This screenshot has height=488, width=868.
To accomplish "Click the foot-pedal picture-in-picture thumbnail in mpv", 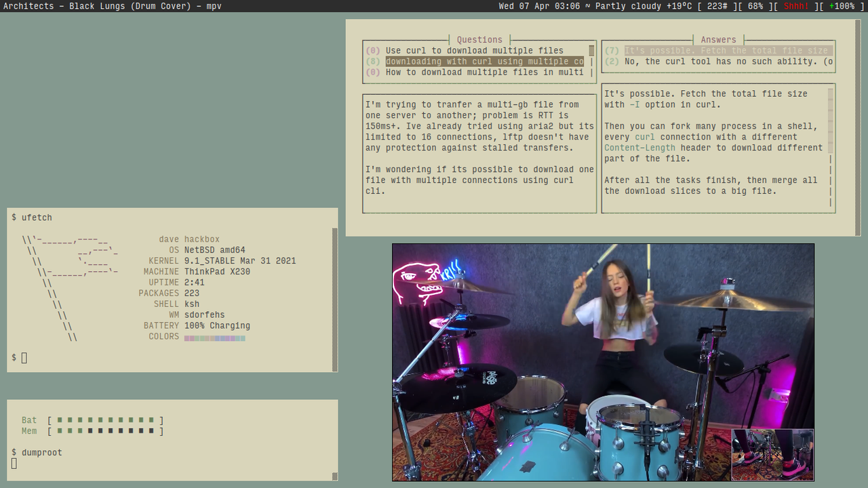I will [x=772, y=455].
